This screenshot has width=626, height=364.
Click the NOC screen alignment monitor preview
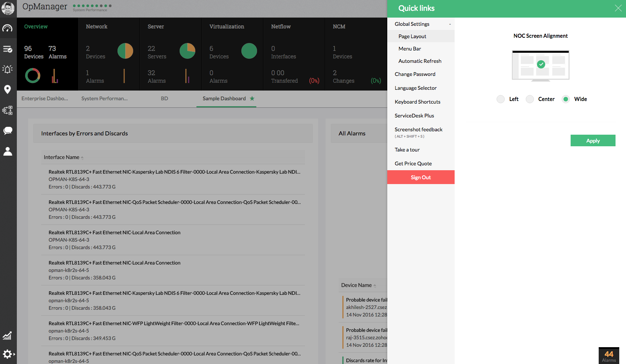pos(541,66)
